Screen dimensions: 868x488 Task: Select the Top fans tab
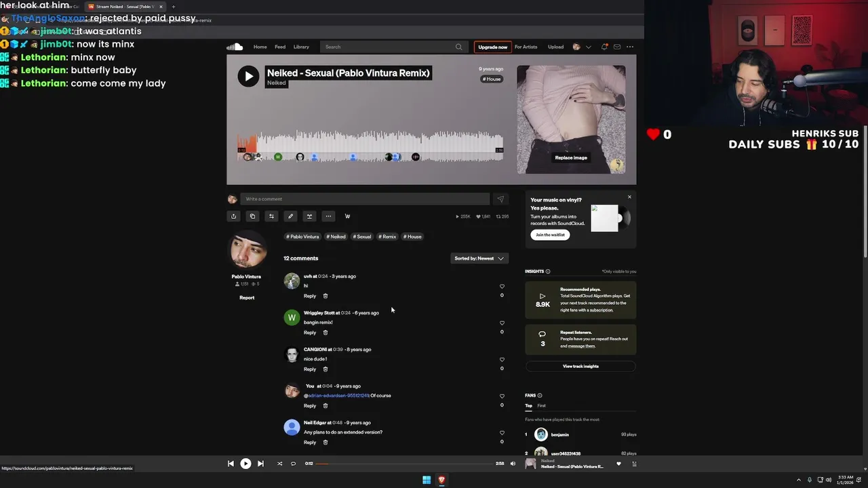[528, 405]
